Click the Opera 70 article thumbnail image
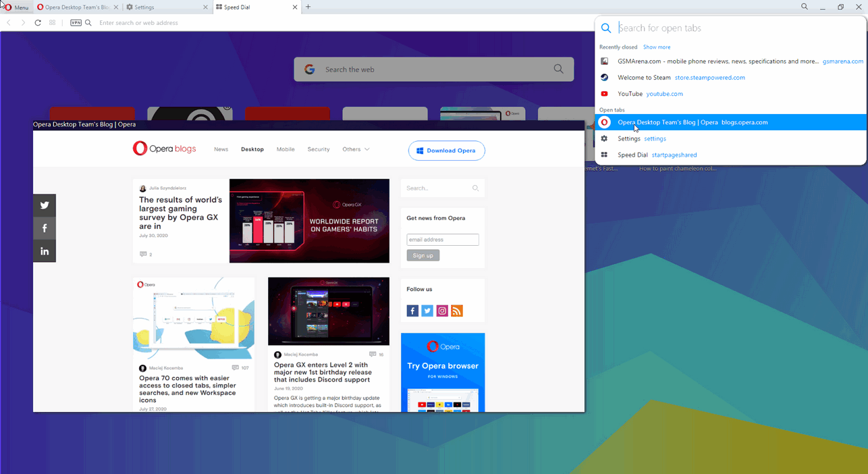This screenshot has height=474, width=868. 194,318
